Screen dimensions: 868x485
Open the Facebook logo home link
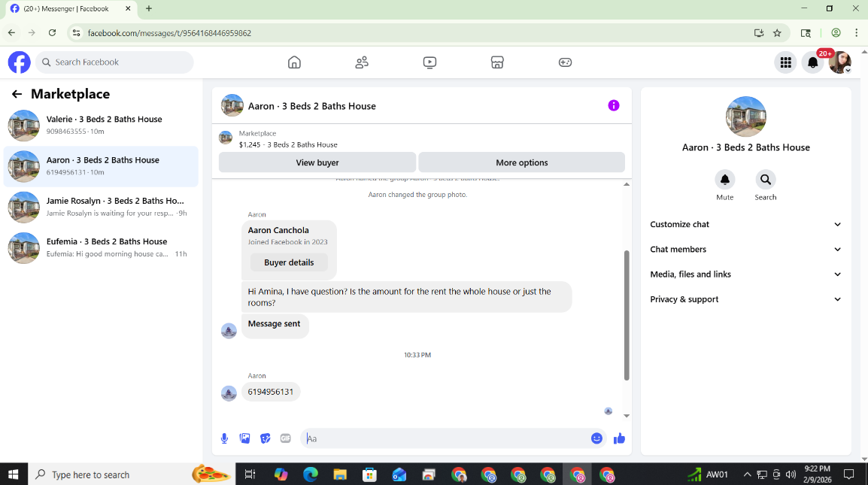click(x=20, y=62)
